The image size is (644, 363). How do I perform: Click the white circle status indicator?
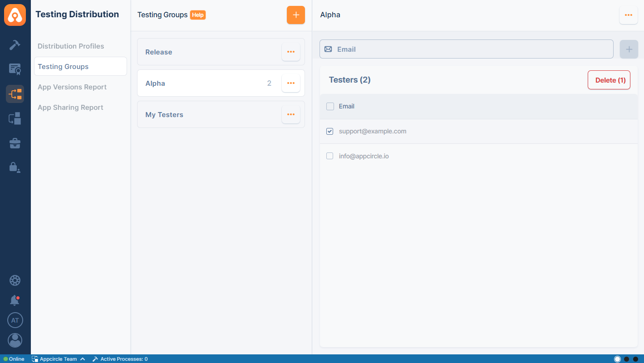617,359
